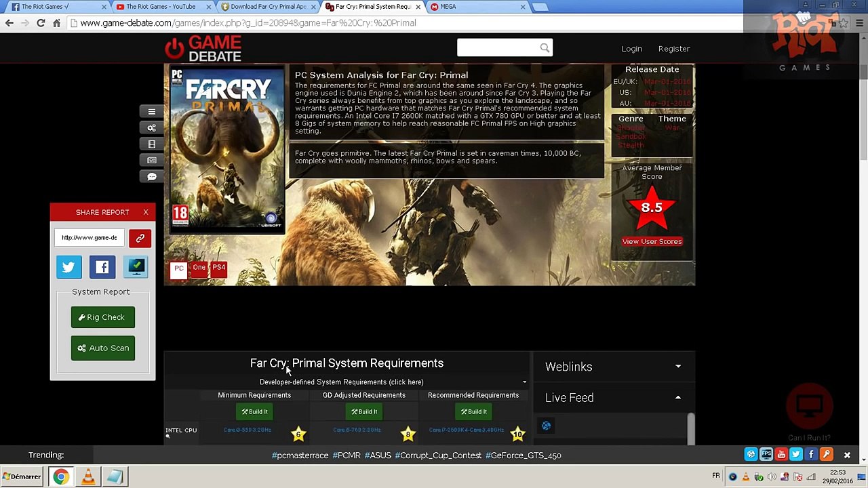Open the #ASUS trending tag
Image resolution: width=868 pixels, height=488 pixels.
pos(378,455)
